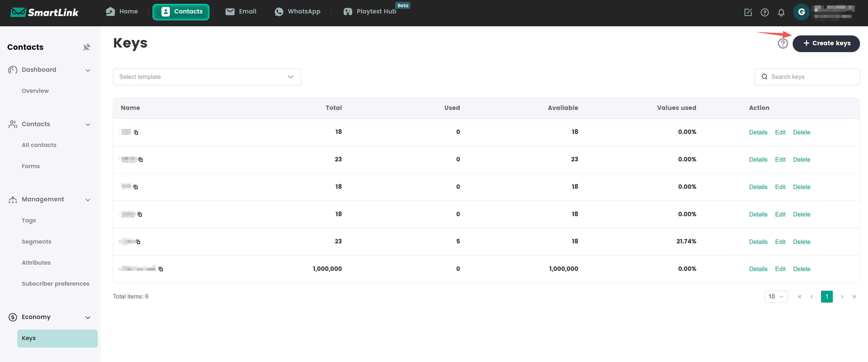Viewport: 868px width, 362px height.
Task: Go to the last page of results
Action: pyautogui.click(x=854, y=297)
